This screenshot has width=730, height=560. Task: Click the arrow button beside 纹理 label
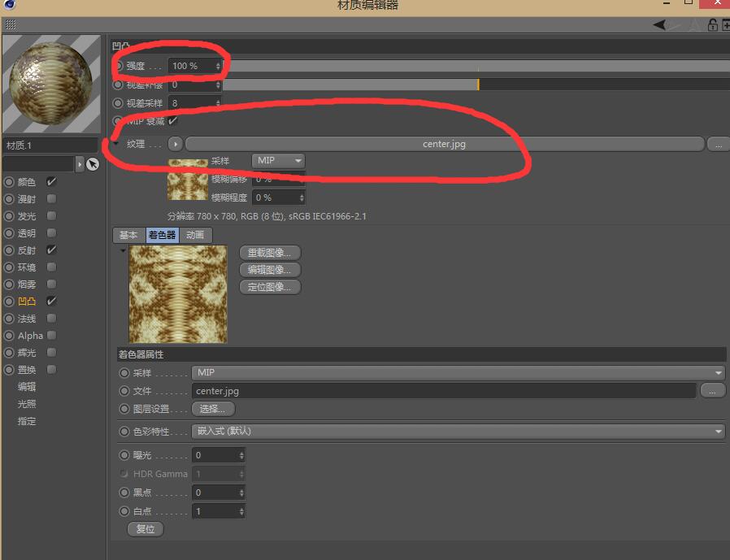point(175,144)
